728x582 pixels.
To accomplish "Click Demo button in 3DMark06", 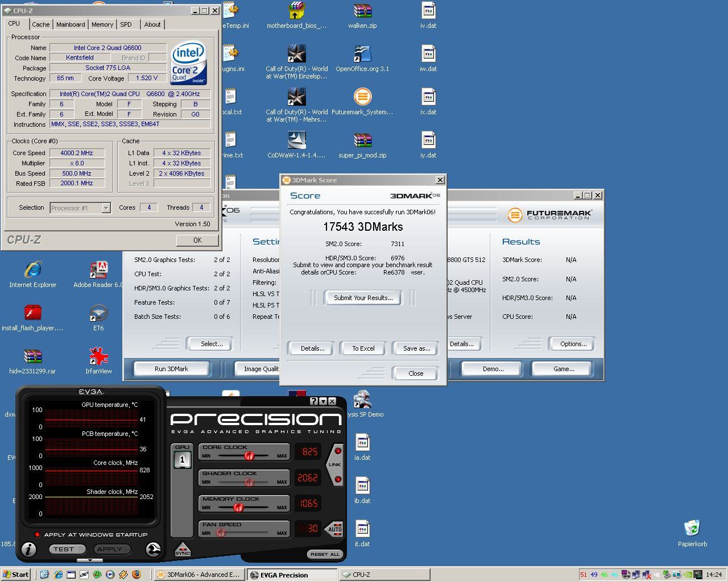I will pos(493,369).
